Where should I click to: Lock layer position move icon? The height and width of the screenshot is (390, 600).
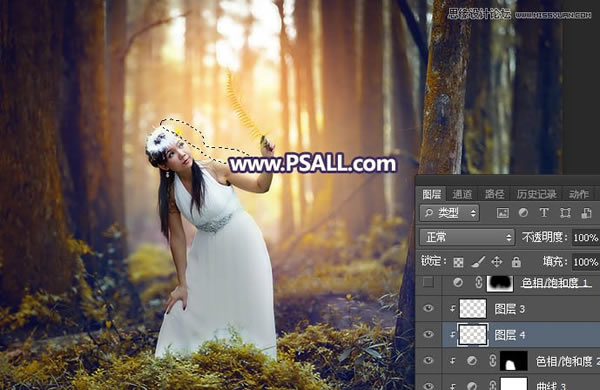point(497,262)
